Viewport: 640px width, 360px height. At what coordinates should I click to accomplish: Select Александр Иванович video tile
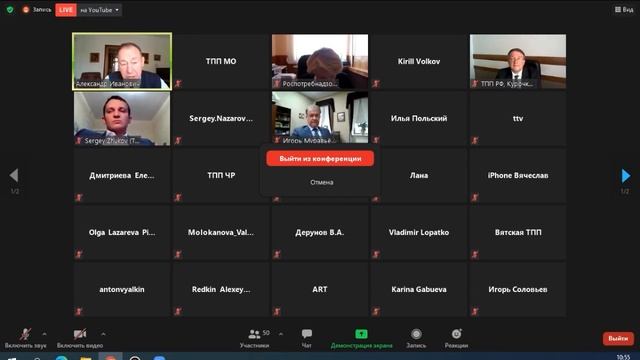122,61
